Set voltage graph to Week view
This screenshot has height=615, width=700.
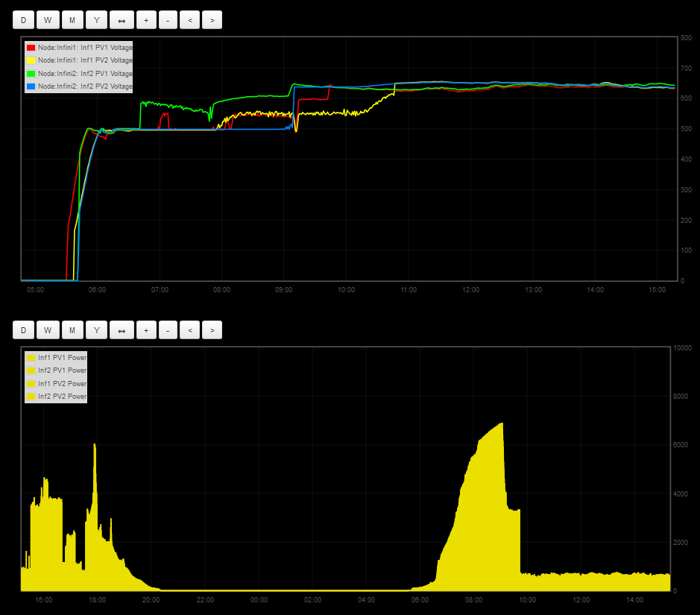coord(47,20)
